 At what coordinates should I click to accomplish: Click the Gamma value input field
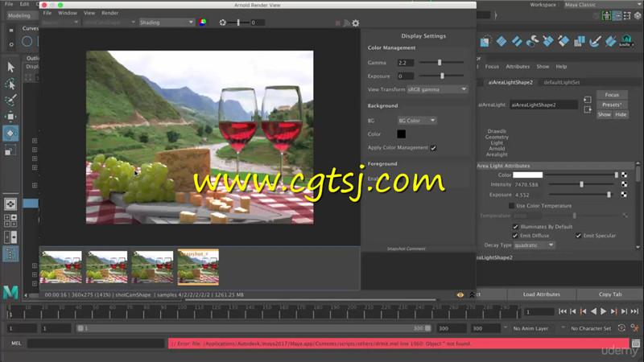click(x=406, y=63)
